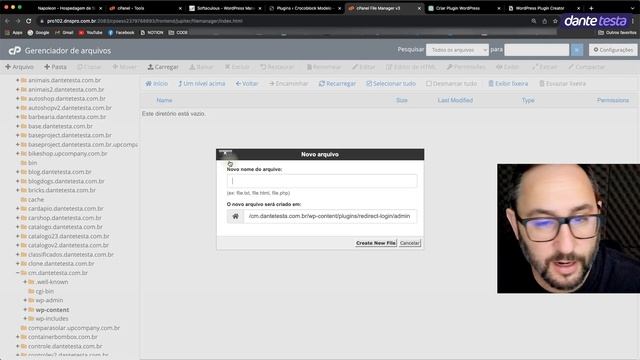
Task: Focus the search 'para' text field
Action: (x=537, y=50)
